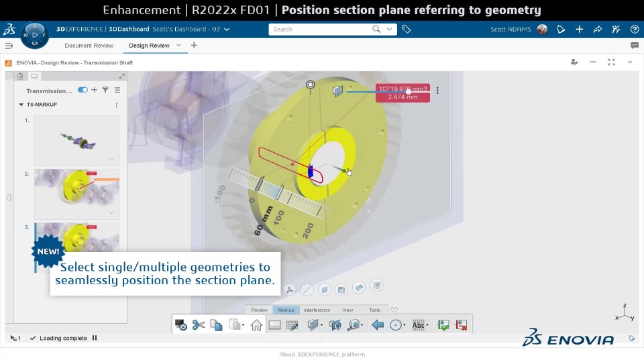The height and width of the screenshot is (362, 644).
Task: Open the Design Review tab dropdown
Action: point(178,45)
